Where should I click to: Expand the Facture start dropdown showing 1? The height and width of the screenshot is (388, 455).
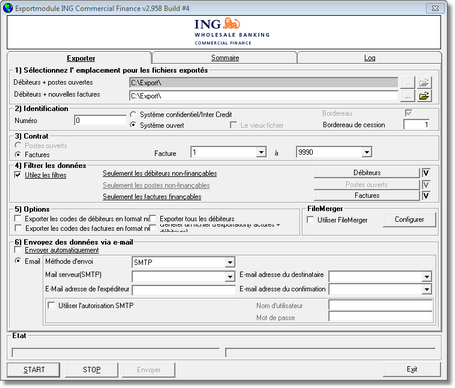261,152
